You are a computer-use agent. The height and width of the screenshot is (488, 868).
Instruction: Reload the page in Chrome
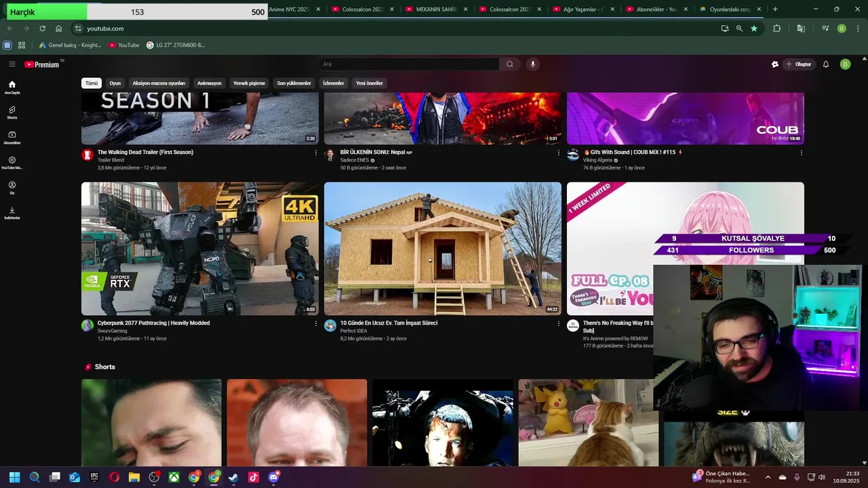pos(42,28)
